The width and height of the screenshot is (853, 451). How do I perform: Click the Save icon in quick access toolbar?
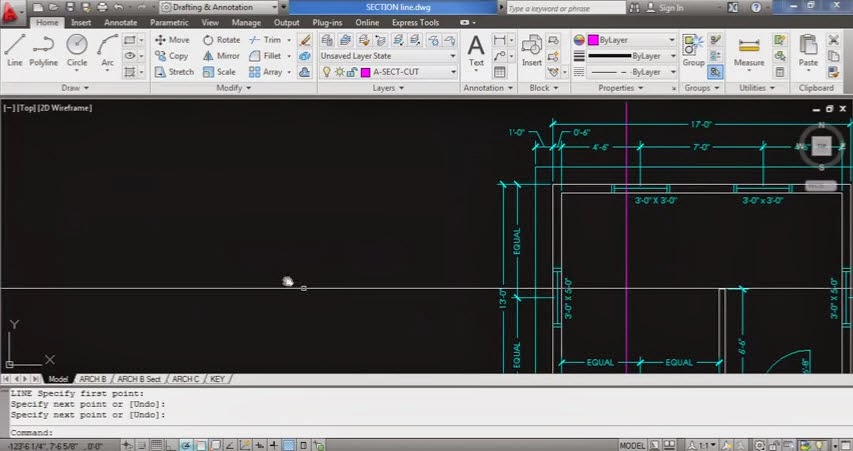70,7
